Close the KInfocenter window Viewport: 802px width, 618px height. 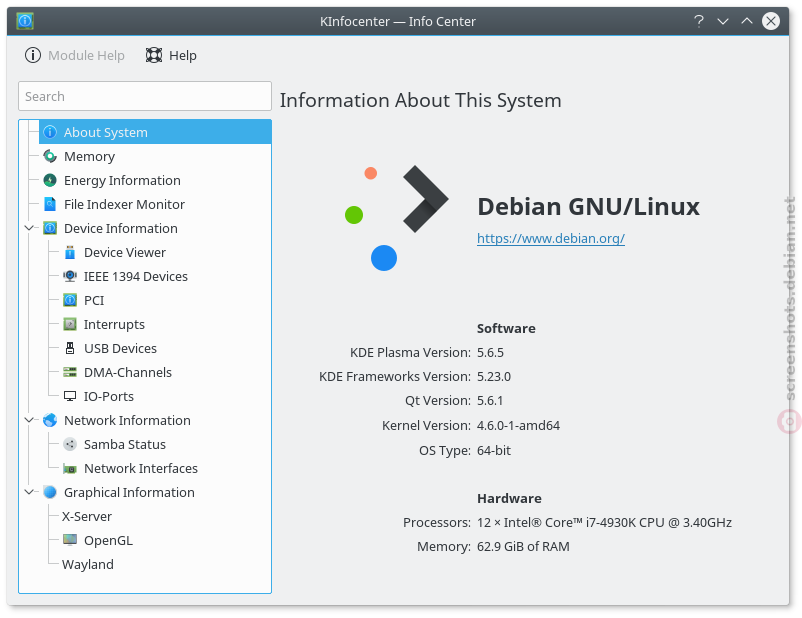coord(771,21)
